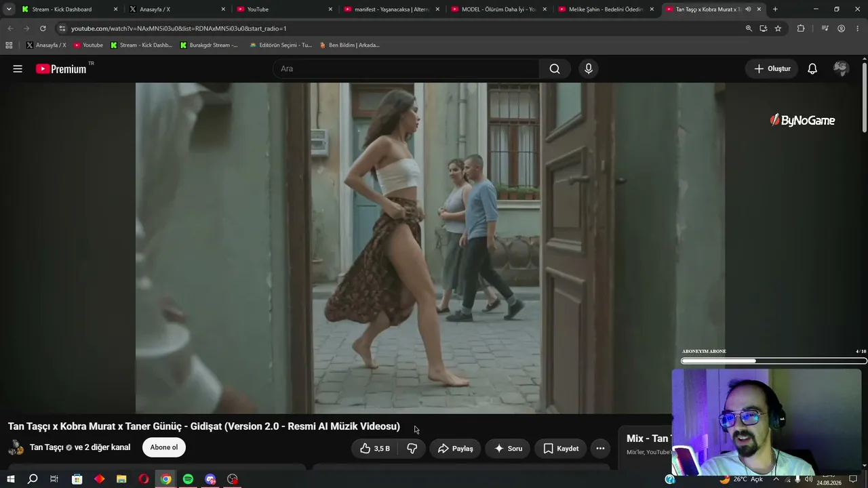Open the volume control in system tray
This screenshot has height=488, width=868.
click(x=808, y=479)
